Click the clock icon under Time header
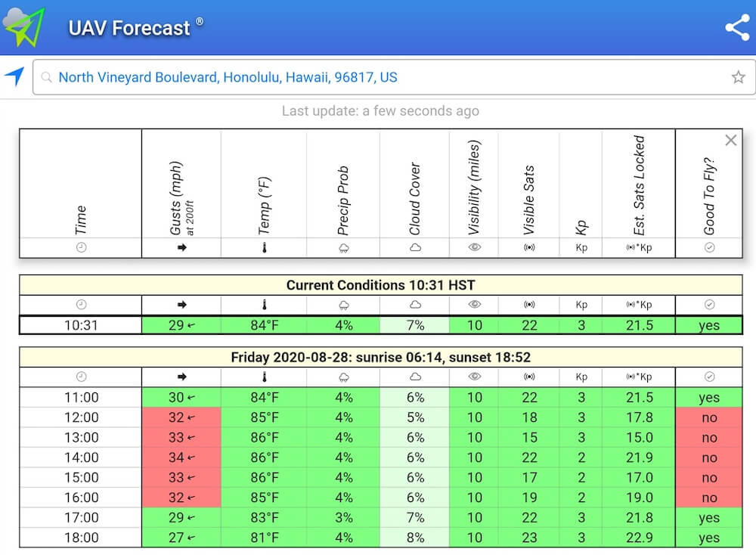Image resolution: width=756 pixels, height=555 pixels. (x=81, y=247)
